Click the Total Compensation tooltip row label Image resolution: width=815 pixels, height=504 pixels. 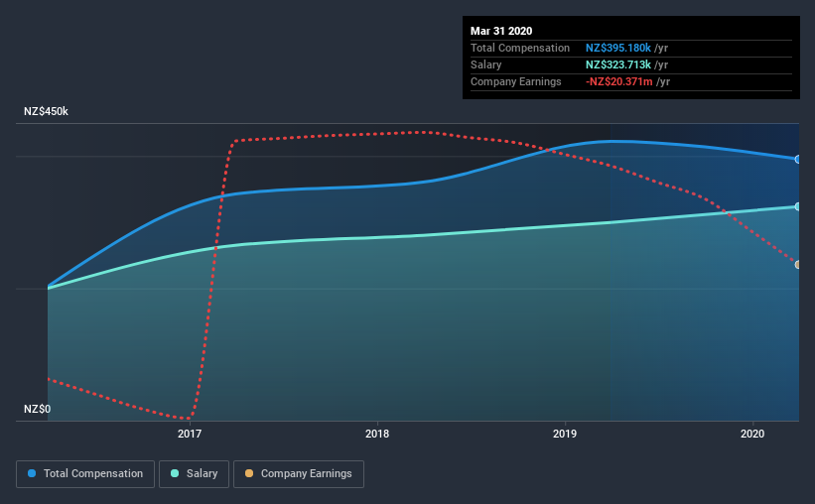pos(520,48)
